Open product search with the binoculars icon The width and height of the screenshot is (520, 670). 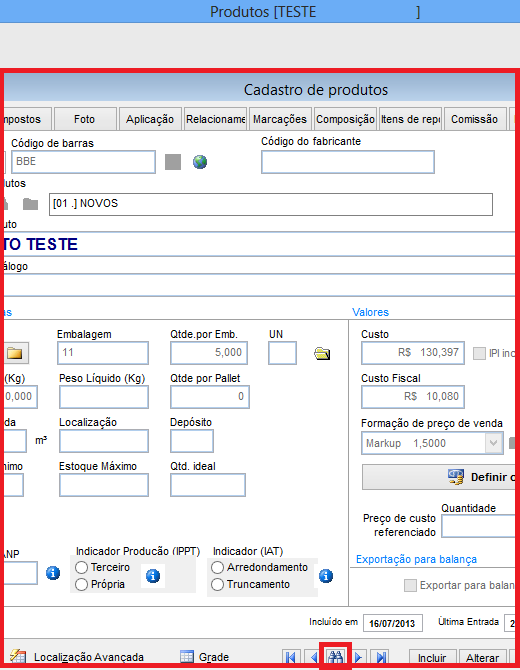click(x=336, y=656)
